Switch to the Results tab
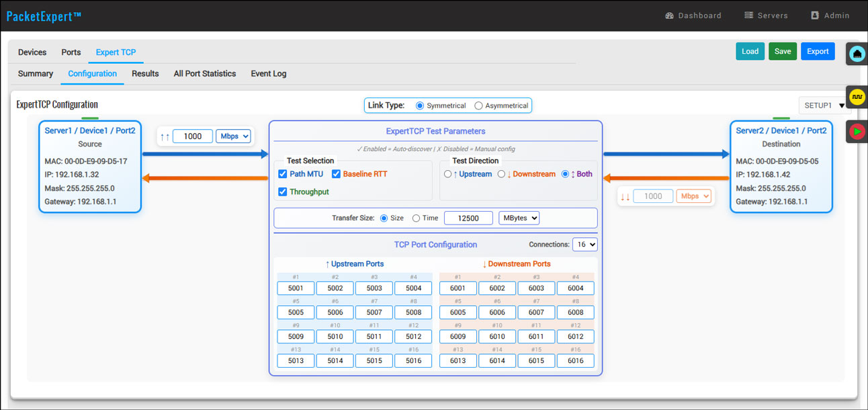The height and width of the screenshot is (410, 868). (145, 74)
